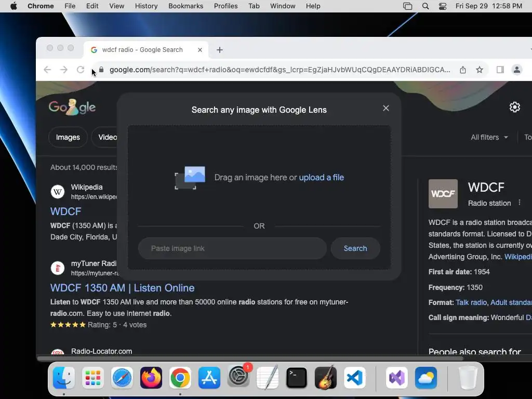The image size is (532, 399).
Task: Share this page icon
Action: [x=463, y=70]
